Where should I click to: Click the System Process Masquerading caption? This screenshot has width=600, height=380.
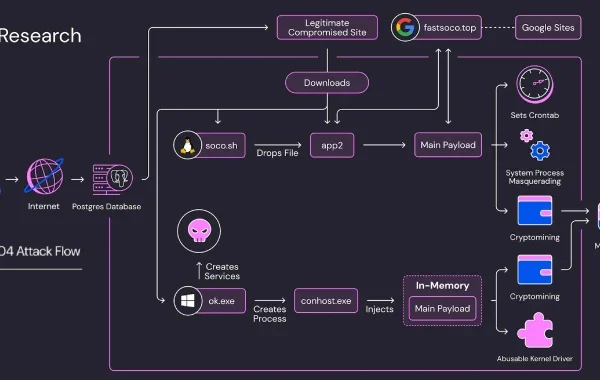[535, 177]
